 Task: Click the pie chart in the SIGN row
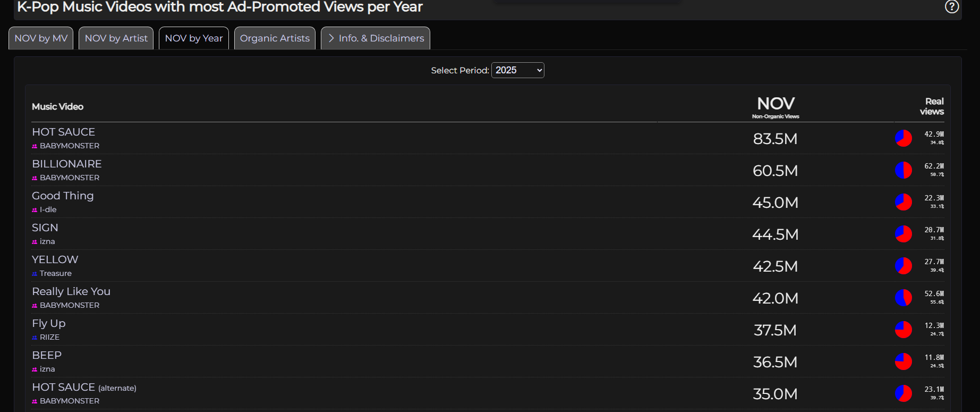(x=904, y=234)
